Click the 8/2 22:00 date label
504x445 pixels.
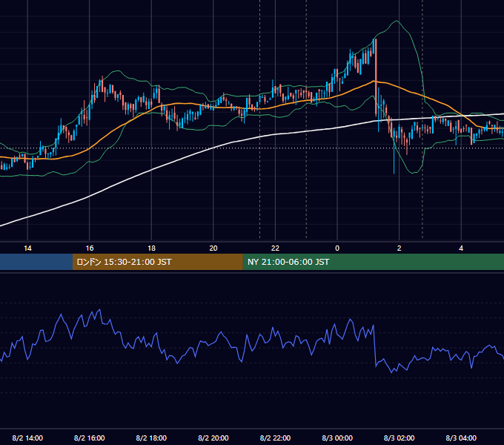[275, 438]
